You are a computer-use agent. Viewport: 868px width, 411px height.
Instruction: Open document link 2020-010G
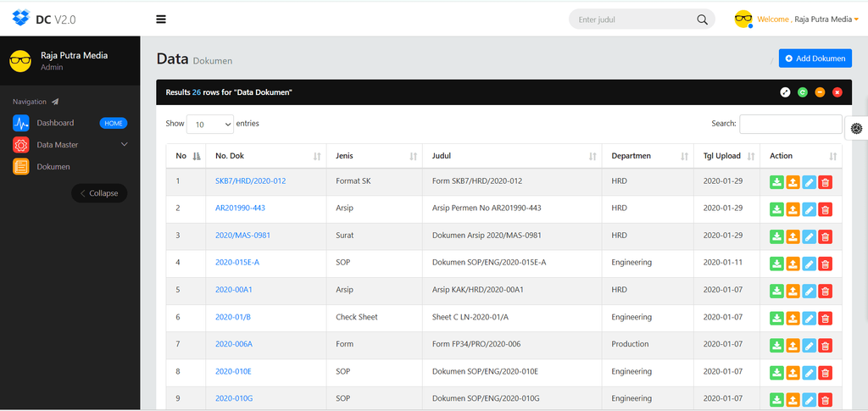coord(234,398)
